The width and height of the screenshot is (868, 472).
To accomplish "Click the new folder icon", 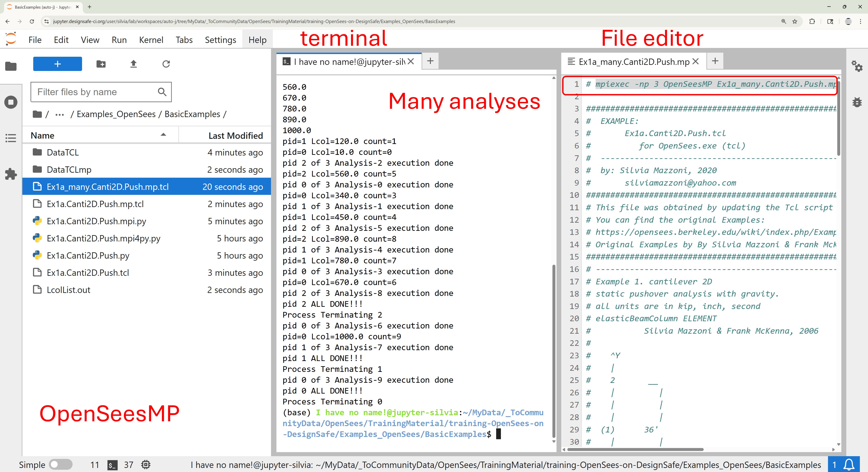I will (x=101, y=64).
